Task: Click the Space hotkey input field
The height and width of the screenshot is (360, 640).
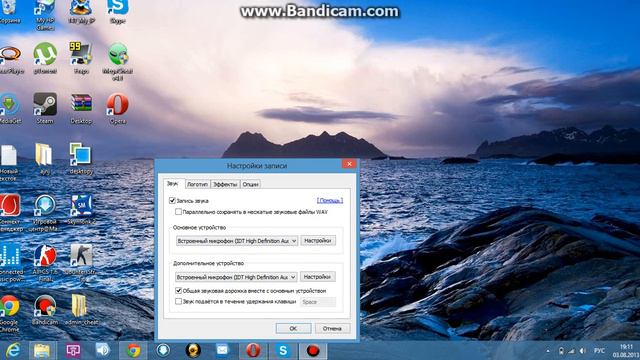Action: pyautogui.click(x=318, y=302)
